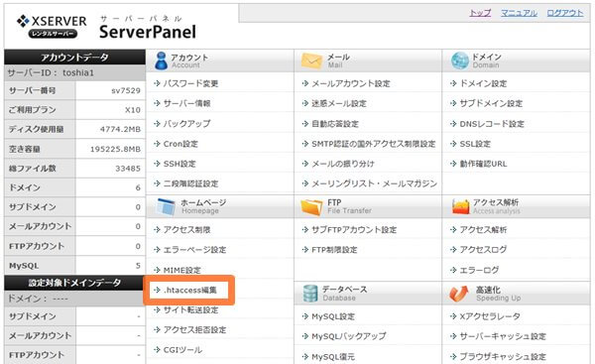The image size is (595, 364).
Task: Click the Speeding Up arrow icon
Action: (x=459, y=294)
